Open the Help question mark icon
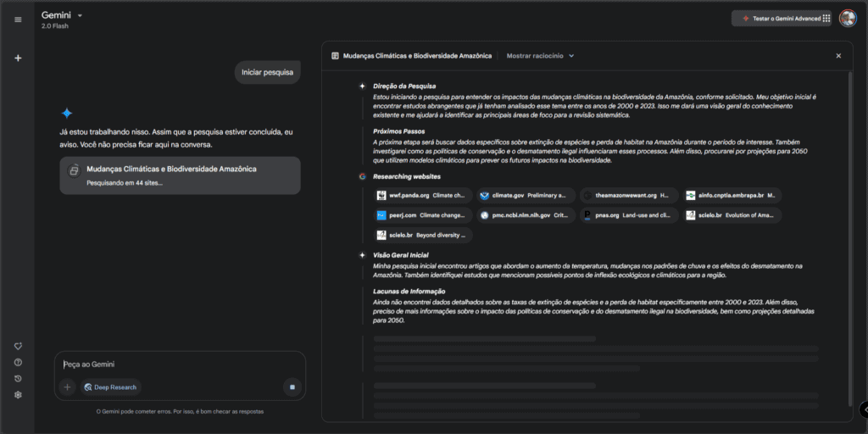868x434 pixels. click(18, 362)
